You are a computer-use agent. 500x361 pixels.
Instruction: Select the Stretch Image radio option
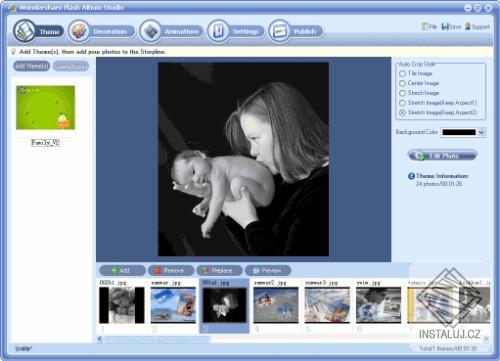click(402, 93)
